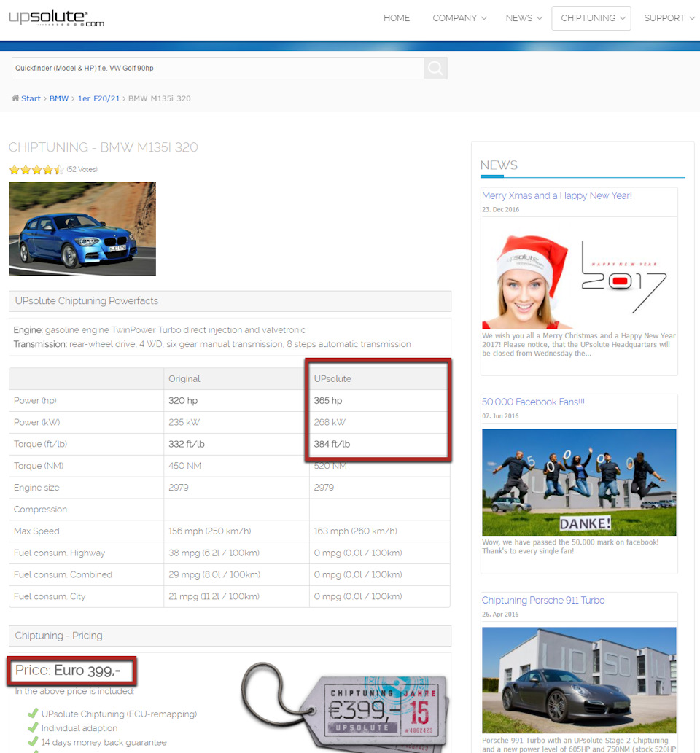Expand the CHIPTUNING dropdown chevron
This screenshot has height=753, width=700.
pos(623,18)
